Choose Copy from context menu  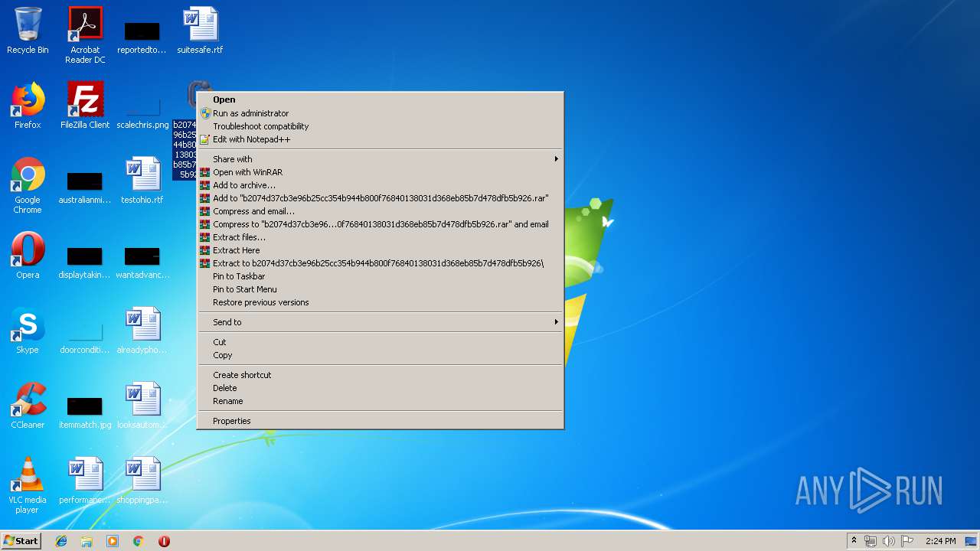coord(380,355)
